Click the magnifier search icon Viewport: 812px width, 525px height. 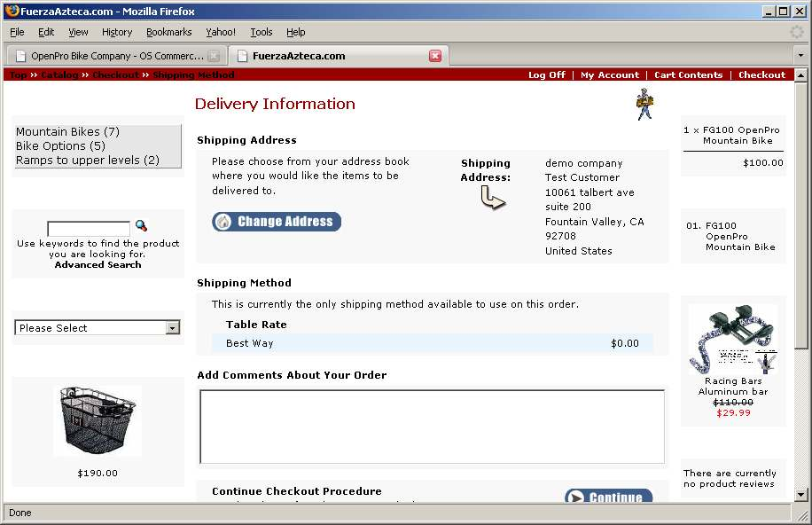[141, 226]
